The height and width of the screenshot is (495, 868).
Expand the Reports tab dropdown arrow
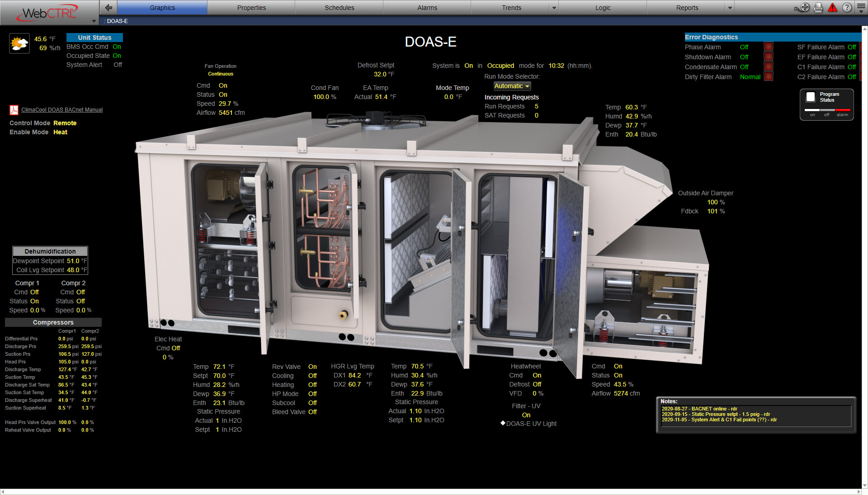730,8
